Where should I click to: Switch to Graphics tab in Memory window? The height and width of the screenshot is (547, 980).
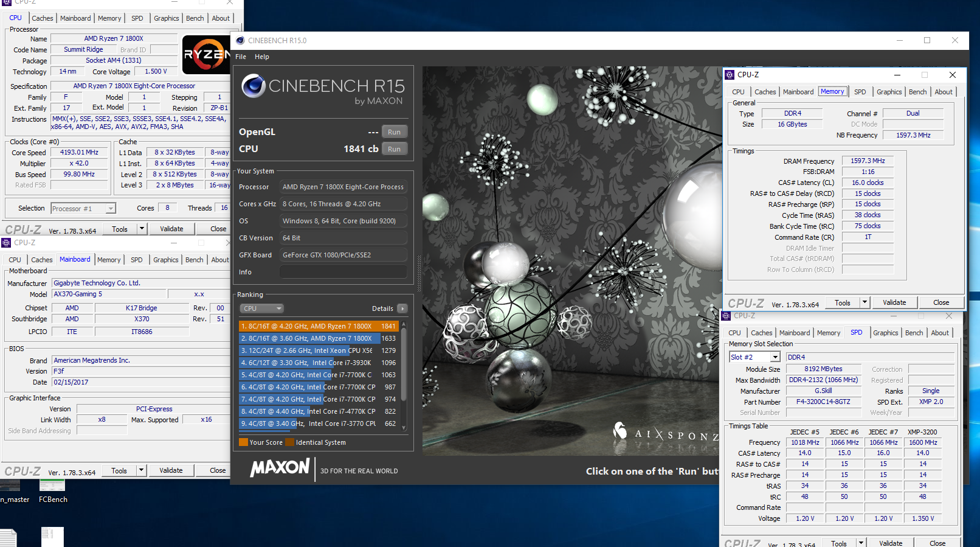coord(889,92)
